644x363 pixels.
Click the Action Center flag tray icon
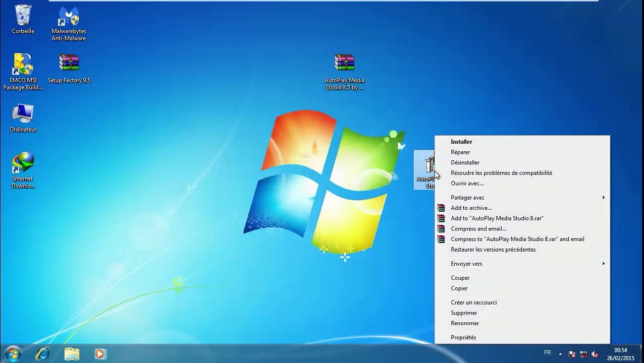point(572,354)
